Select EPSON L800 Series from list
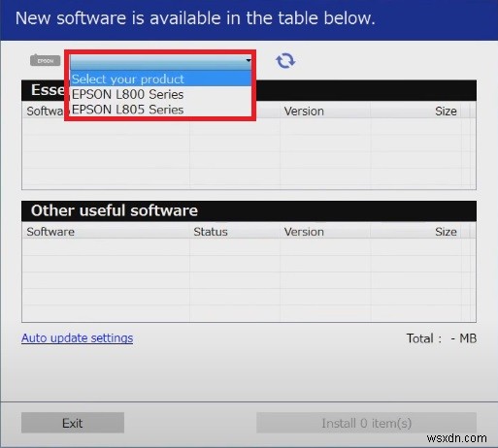The height and width of the screenshot is (448, 498). 160,94
